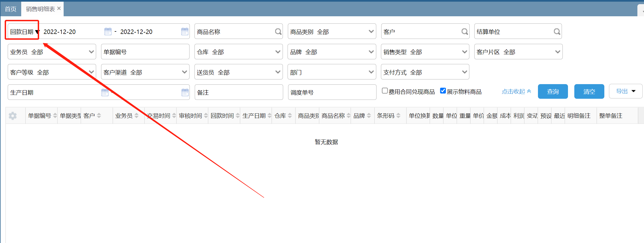The image size is (644, 243).
Task: Click the 查询 button
Action: (553, 91)
